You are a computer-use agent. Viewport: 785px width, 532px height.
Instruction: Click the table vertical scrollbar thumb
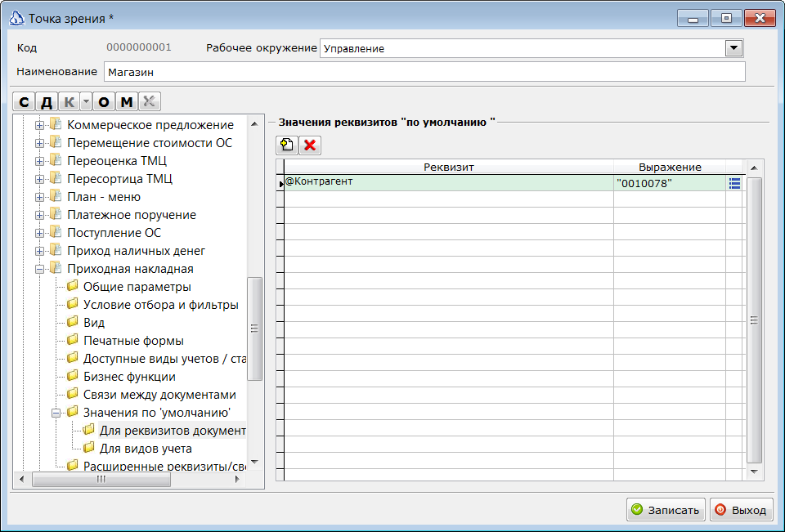pos(754,320)
